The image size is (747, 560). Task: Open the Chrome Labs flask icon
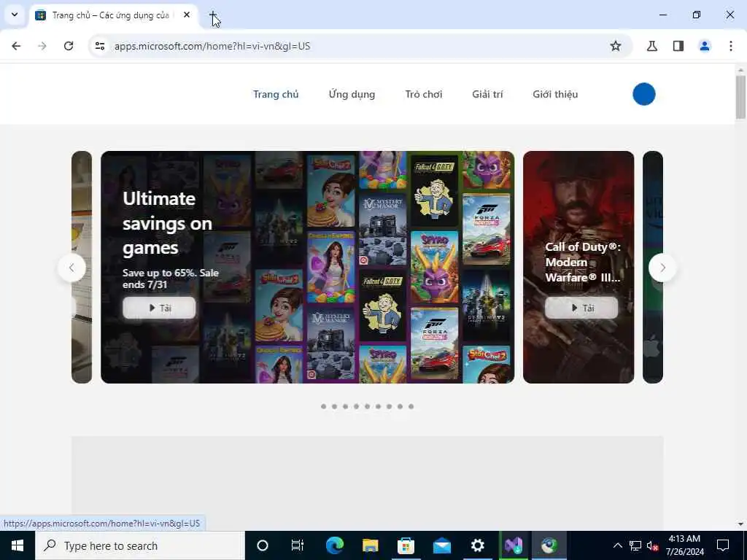pos(651,46)
